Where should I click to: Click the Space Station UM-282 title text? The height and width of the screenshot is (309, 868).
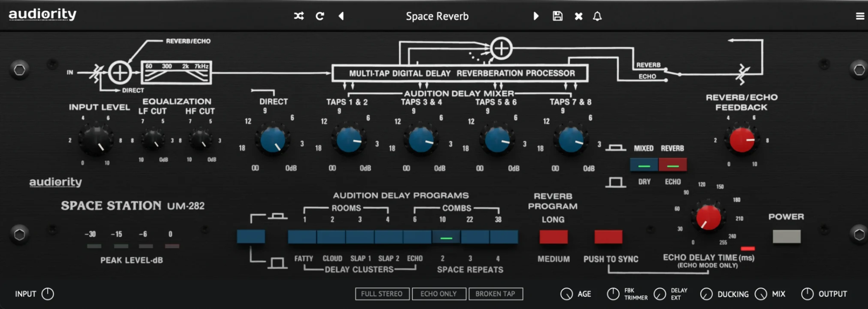[x=133, y=205]
